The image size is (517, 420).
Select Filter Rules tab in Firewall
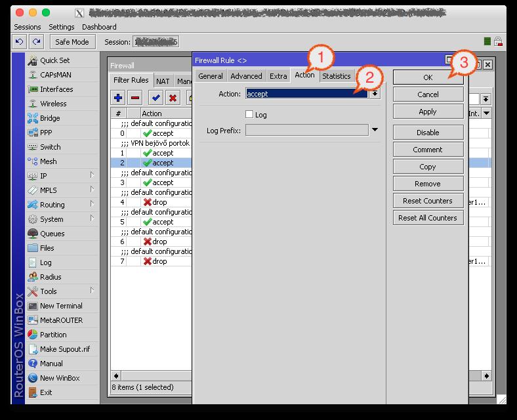pyautogui.click(x=131, y=80)
